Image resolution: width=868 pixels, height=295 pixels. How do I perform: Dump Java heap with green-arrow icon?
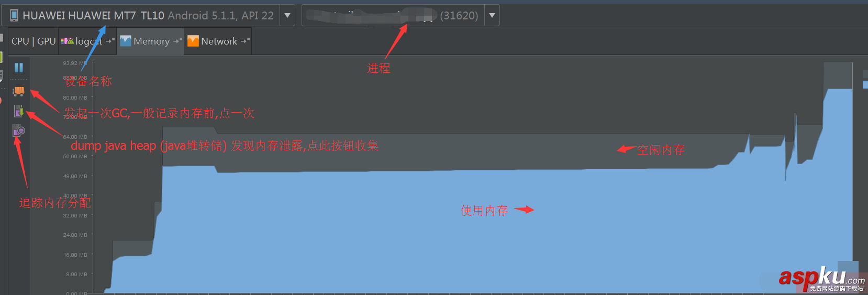(19, 111)
